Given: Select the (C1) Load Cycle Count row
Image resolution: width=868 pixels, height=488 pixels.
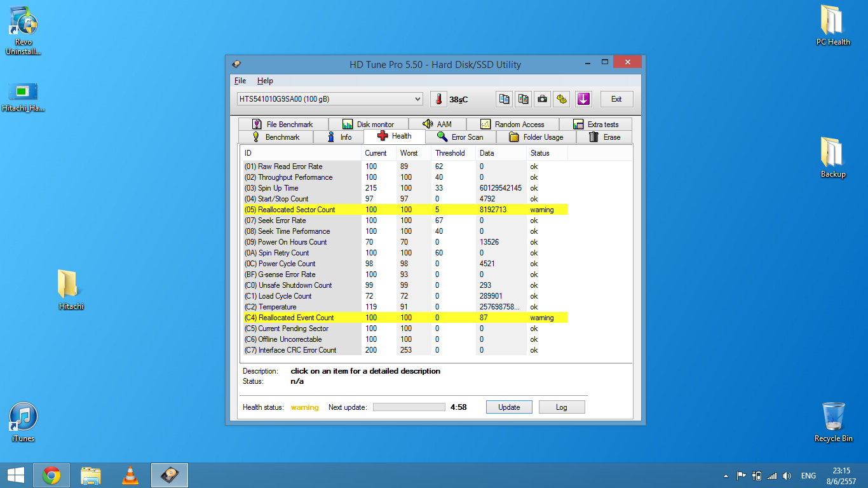Looking at the screenshot, I should [404, 296].
